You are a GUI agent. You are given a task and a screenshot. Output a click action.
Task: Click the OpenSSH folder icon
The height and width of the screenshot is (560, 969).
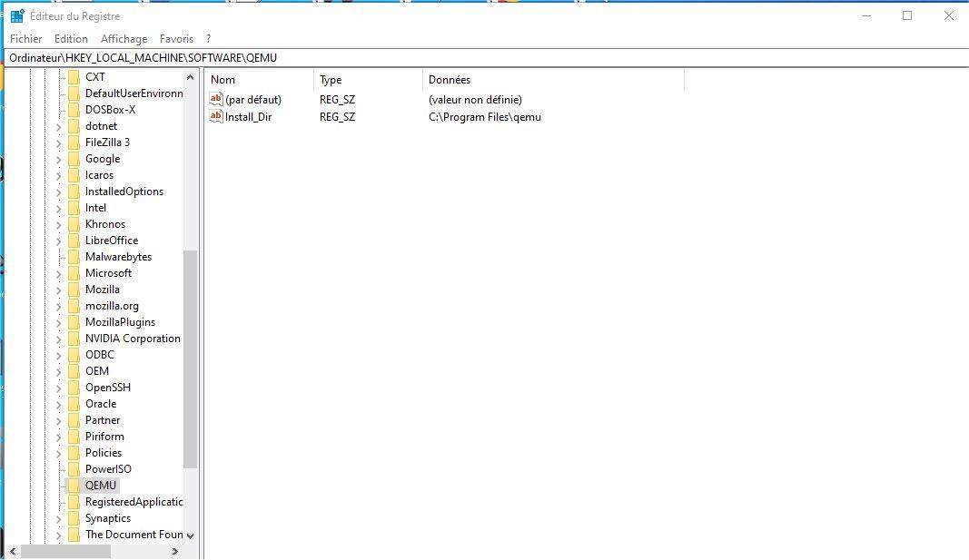click(x=74, y=388)
